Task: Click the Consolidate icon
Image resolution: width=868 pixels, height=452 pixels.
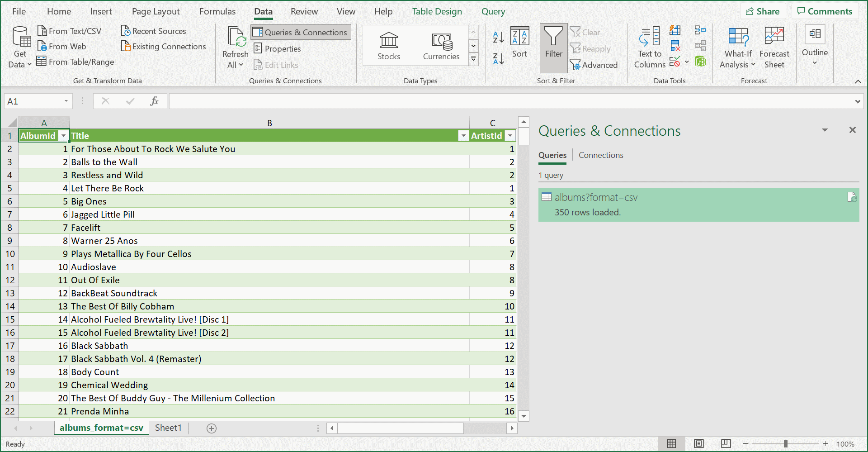Action: (x=700, y=30)
